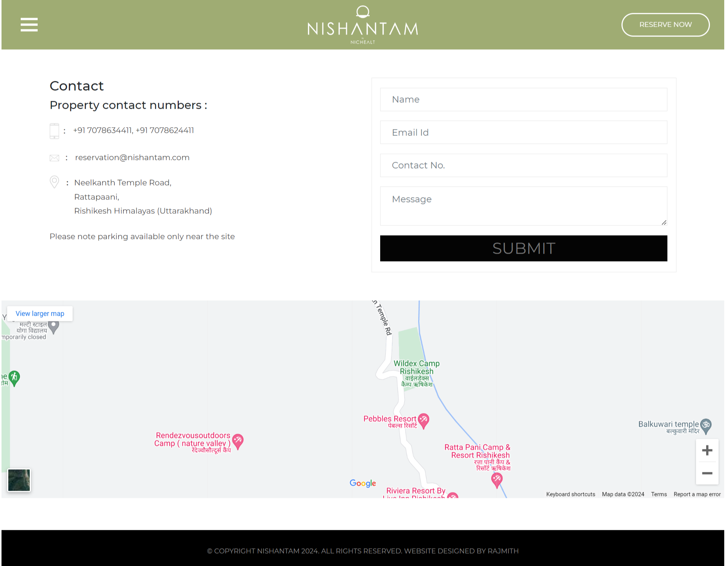Image resolution: width=728 pixels, height=566 pixels.
Task: Click the RAJMITH designer link
Action: [503, 551]
